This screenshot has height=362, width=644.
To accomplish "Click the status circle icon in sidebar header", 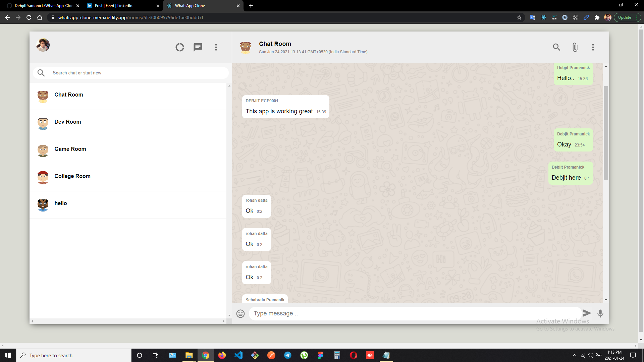I will 180,47.
